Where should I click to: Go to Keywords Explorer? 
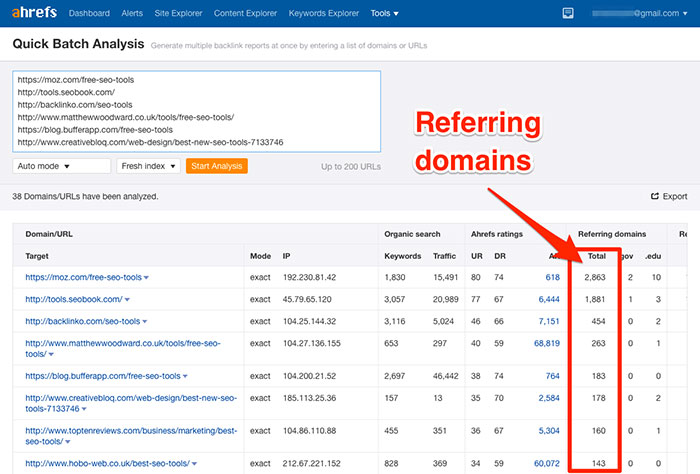(324, 13)
